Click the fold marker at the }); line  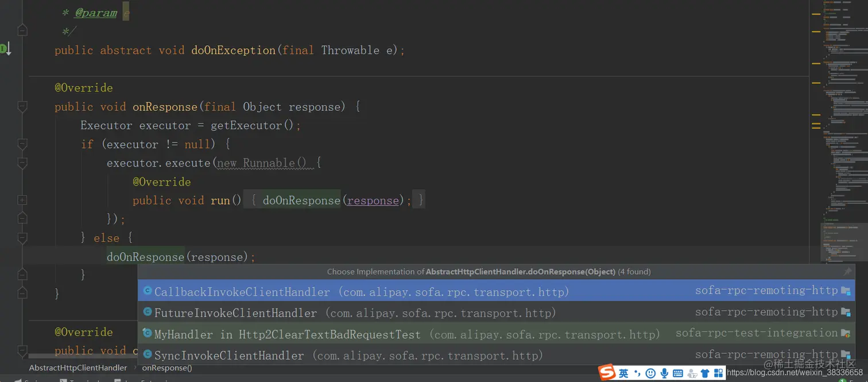coord(22,219)
